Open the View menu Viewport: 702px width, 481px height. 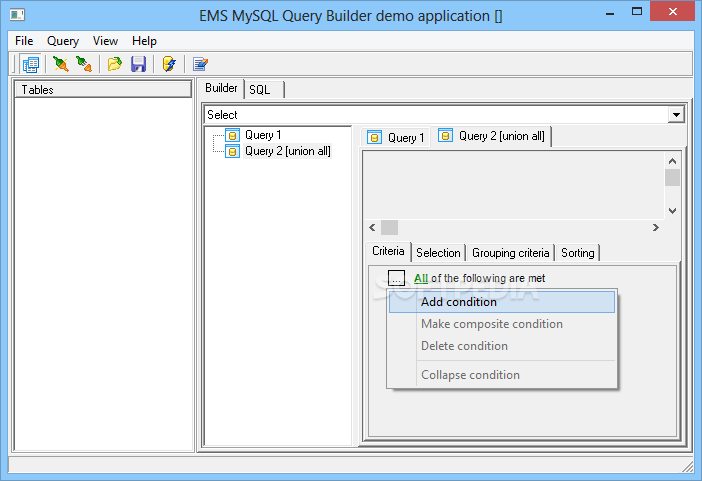105,41
